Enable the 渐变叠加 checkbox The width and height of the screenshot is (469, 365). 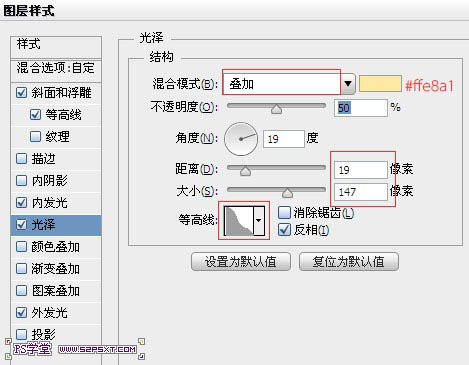[x=22, y=269]
